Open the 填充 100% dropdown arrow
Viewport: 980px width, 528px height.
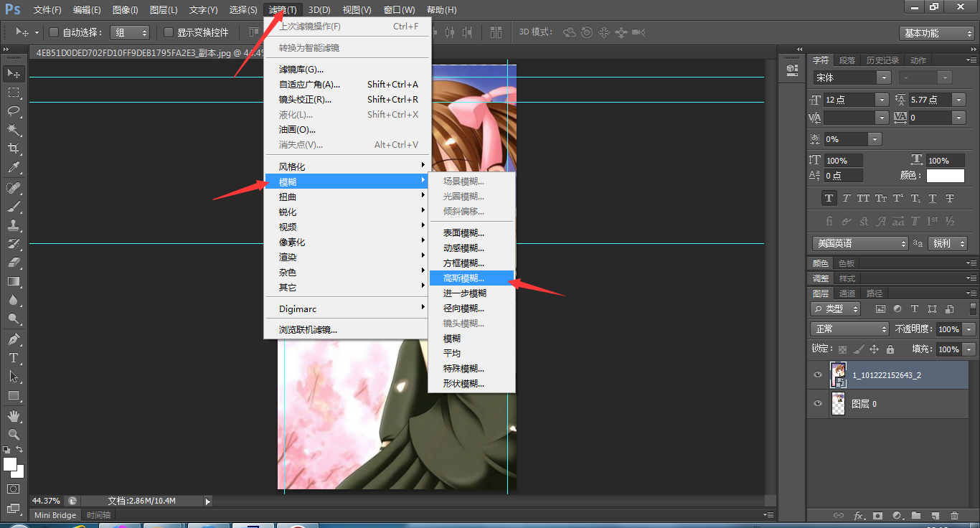click(x=967, y=349)
